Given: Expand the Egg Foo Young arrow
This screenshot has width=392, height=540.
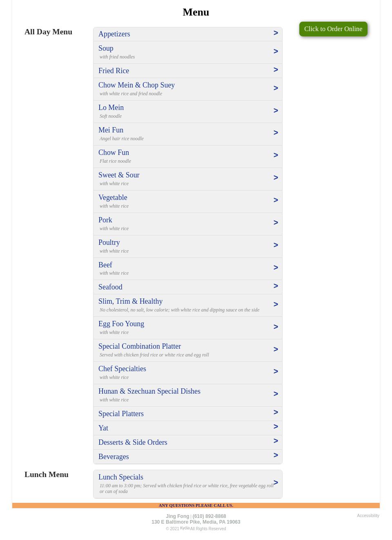Looking at the screenshot, I should tap(276, 327).
